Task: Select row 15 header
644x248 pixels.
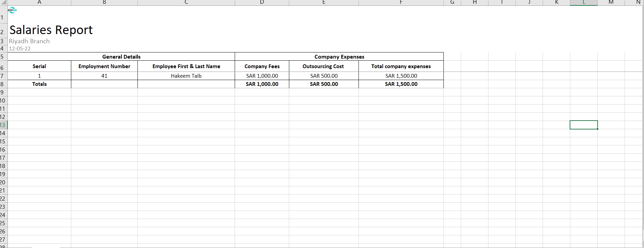Action: [3, 141]
